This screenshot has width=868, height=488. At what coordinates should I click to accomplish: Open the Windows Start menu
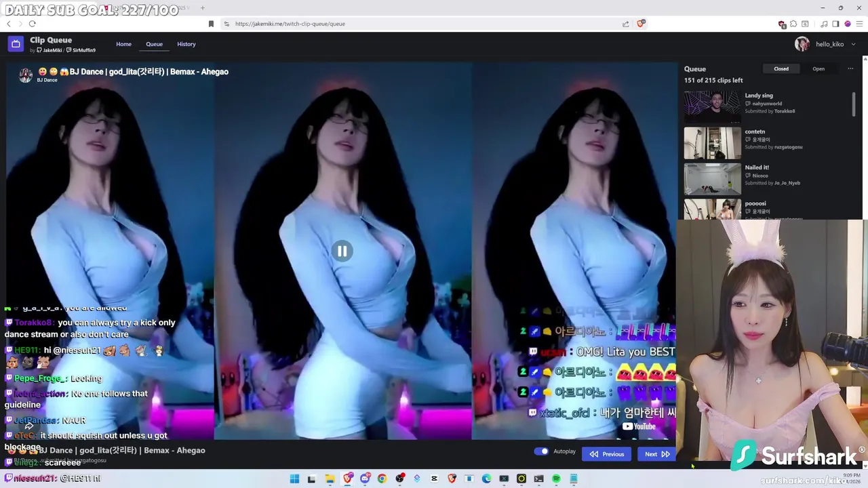click(294, 479)
